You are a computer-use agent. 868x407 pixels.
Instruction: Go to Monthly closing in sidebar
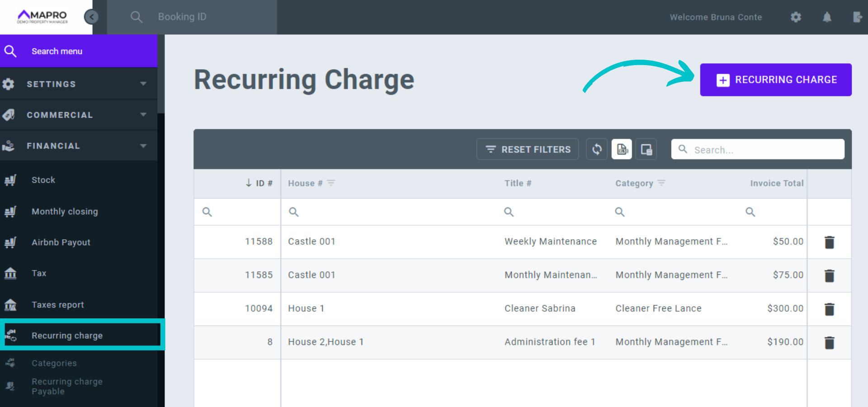point(65,212)
